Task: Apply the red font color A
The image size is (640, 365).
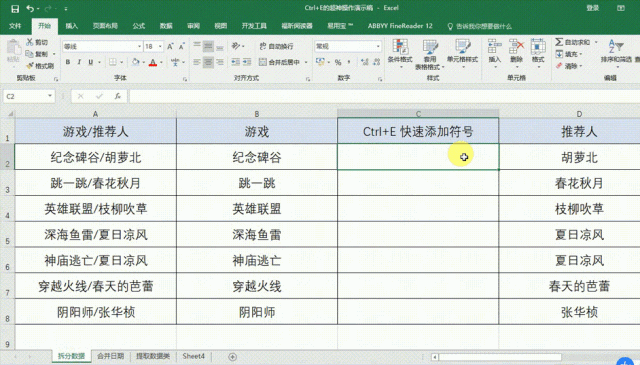Action: click(153, 62)
